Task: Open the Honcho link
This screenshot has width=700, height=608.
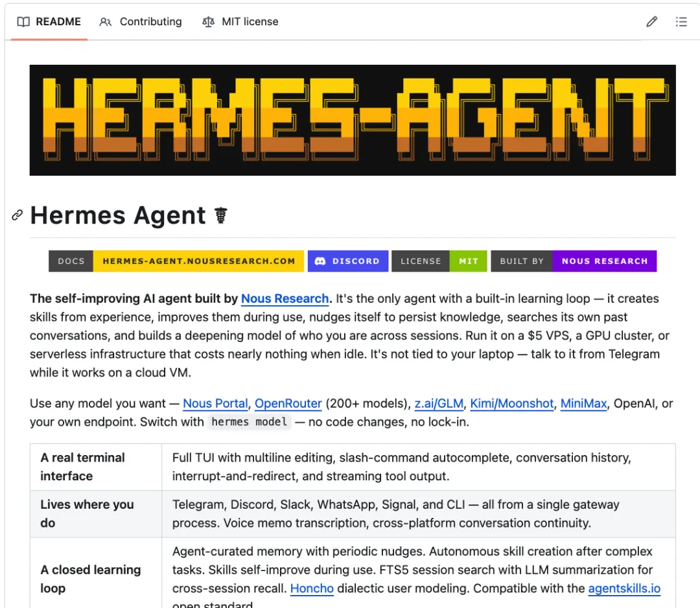Action: 312,589
